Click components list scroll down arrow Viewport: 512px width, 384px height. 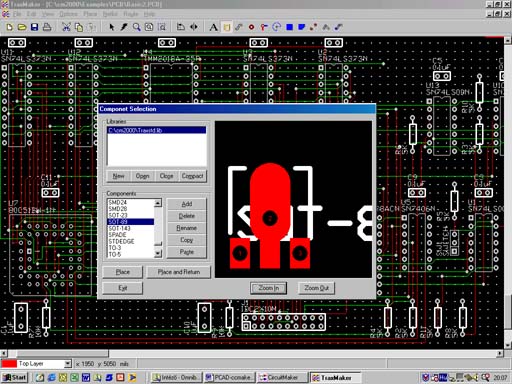tap(158, 254)
